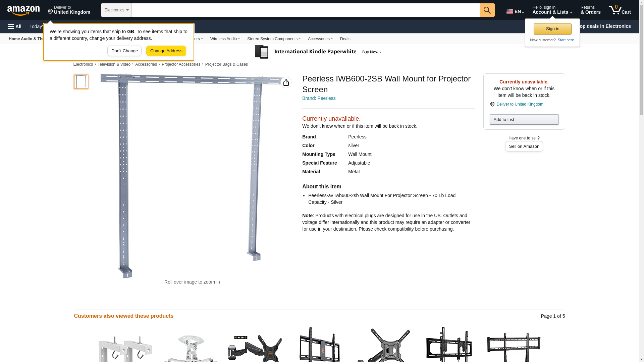Image resolution: width=644 pixels, height=362 pixels.
Task: Open the Accessories category dropdown
Action: (320, 39)
